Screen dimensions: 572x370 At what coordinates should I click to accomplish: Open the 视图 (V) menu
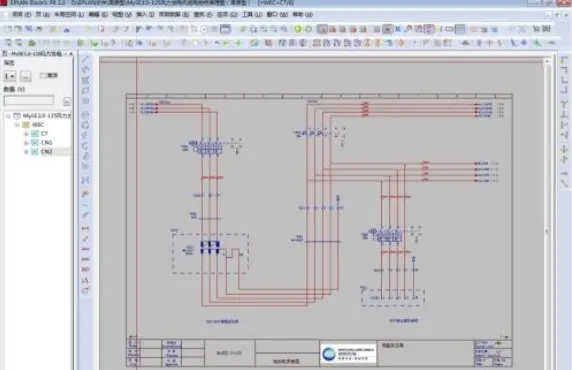(121, 15)
